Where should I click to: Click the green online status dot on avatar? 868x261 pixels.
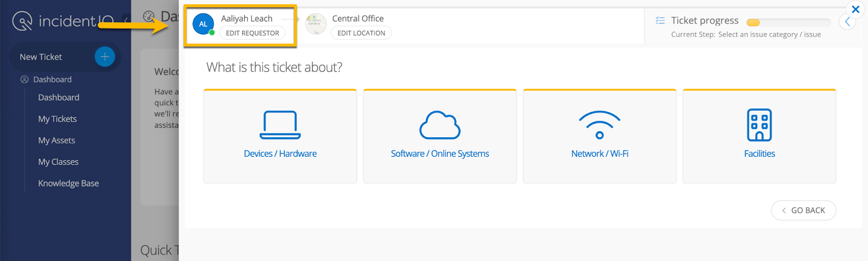pyautogui.click(x=212, y=33)
